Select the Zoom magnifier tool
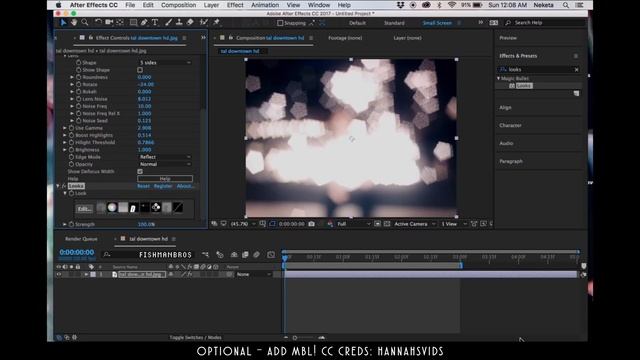The width and height of the screenshot is (640, 360). coord(84,22)
